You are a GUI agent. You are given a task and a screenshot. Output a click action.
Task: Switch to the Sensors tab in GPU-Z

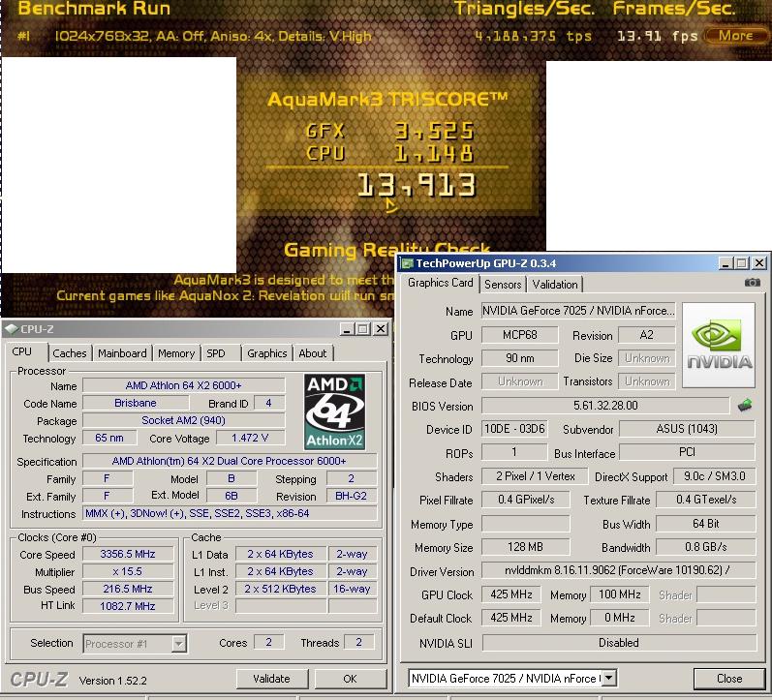(503, 285)
